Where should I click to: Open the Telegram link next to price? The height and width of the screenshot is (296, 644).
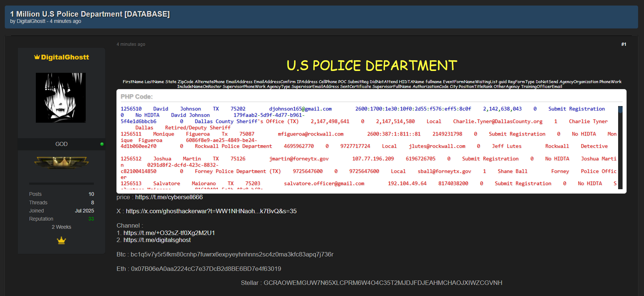point(169,197)
